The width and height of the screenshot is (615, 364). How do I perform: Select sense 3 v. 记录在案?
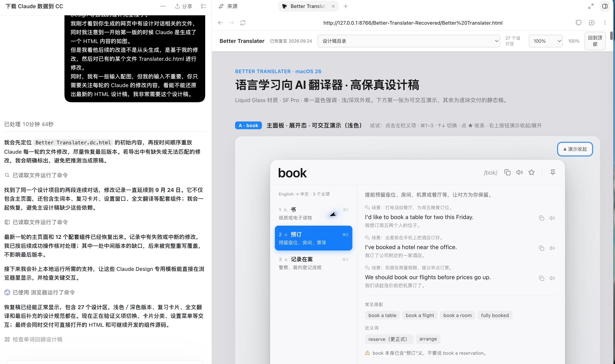pyautogui.click(x=313, y=263)
